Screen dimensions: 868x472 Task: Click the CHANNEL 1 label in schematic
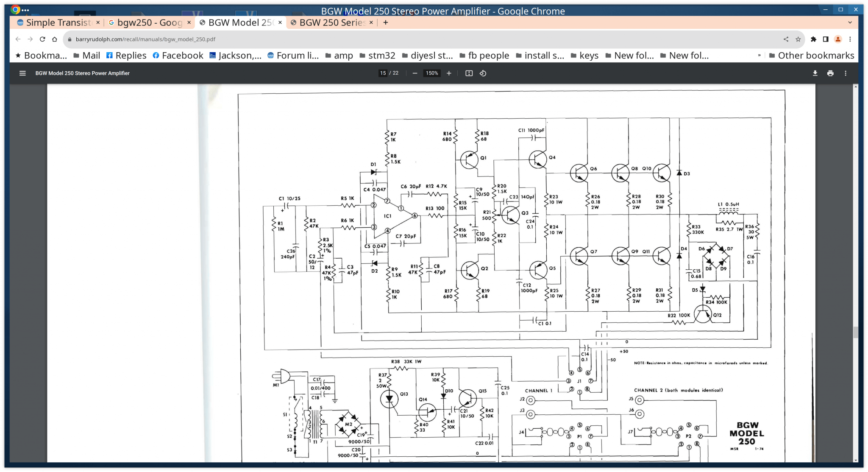pyautogui.click(x=539, y=391)
